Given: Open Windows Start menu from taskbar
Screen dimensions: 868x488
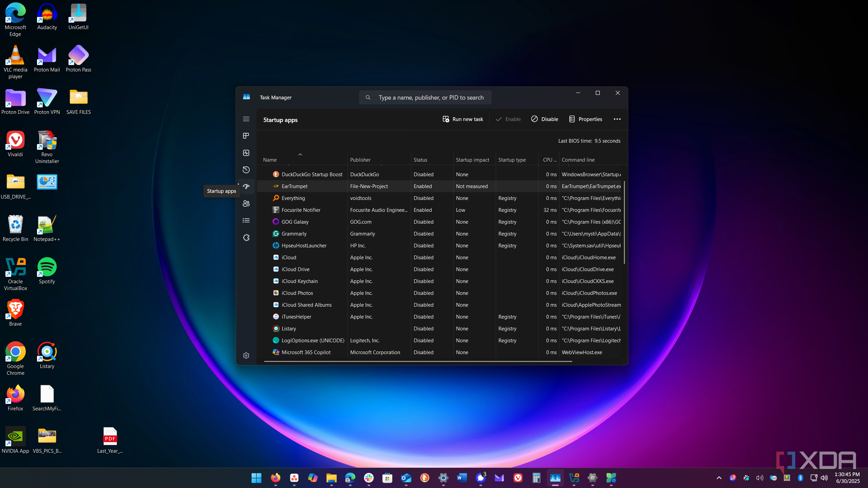Looking at the screenshot, I should [256, 478].
